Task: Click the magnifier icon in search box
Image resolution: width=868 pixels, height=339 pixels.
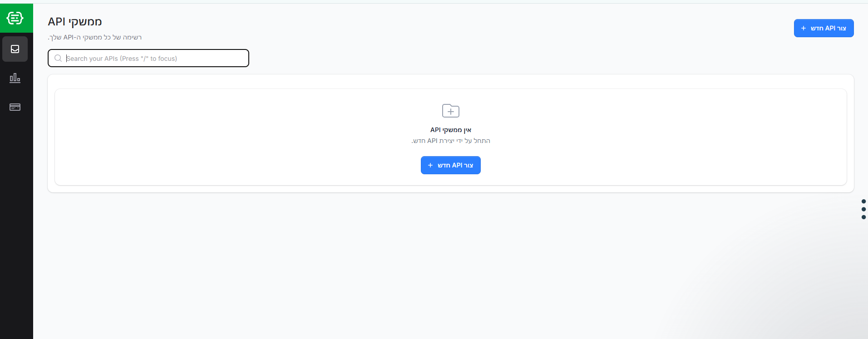Action: [58, 58]
